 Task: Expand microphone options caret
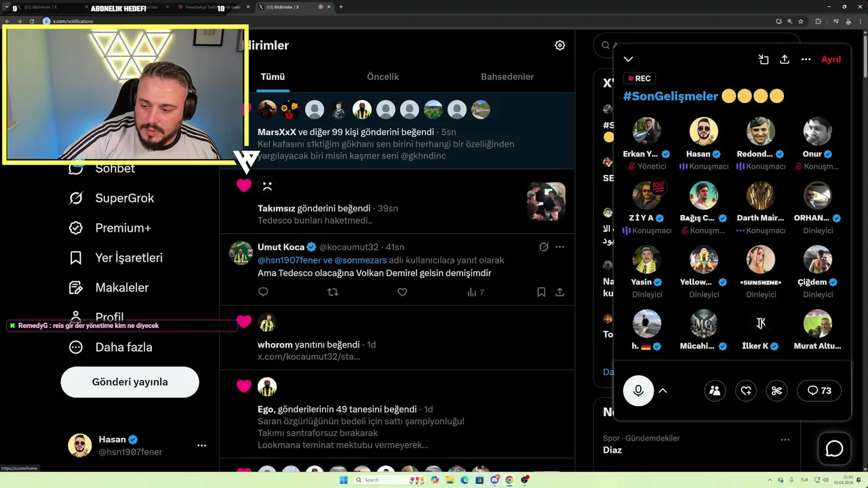(x=663, y=390)
